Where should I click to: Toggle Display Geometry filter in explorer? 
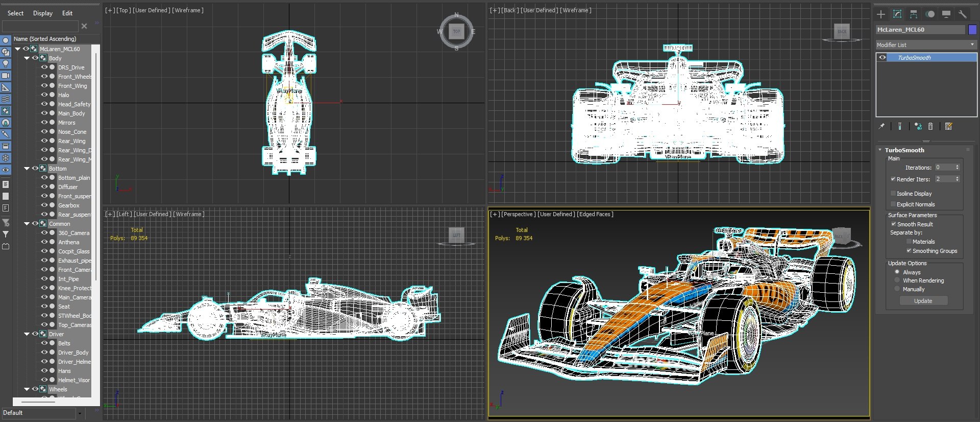(6, 40)
